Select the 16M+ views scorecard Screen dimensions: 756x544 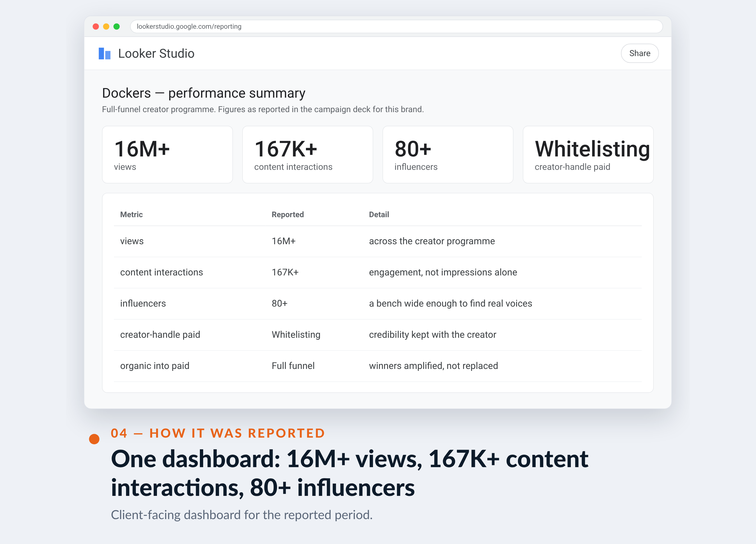coord(167,155)
